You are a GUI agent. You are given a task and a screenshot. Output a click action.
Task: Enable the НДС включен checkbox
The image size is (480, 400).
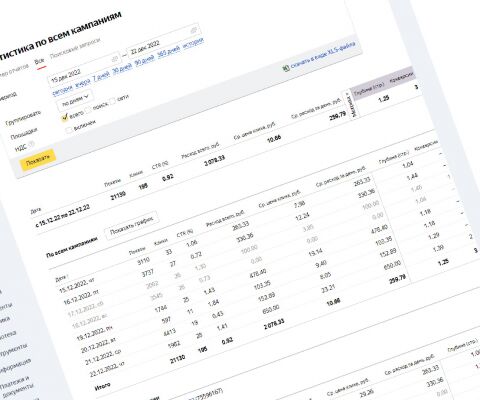69,129
